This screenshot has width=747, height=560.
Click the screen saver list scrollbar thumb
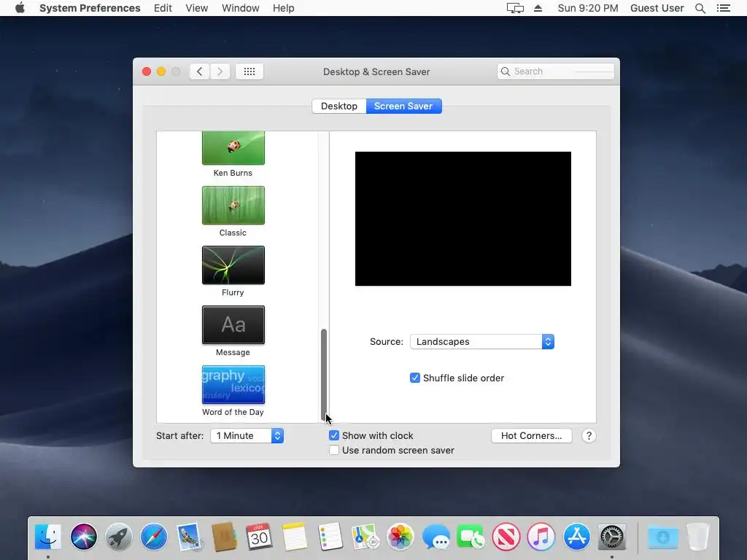(x=323, y=373)
